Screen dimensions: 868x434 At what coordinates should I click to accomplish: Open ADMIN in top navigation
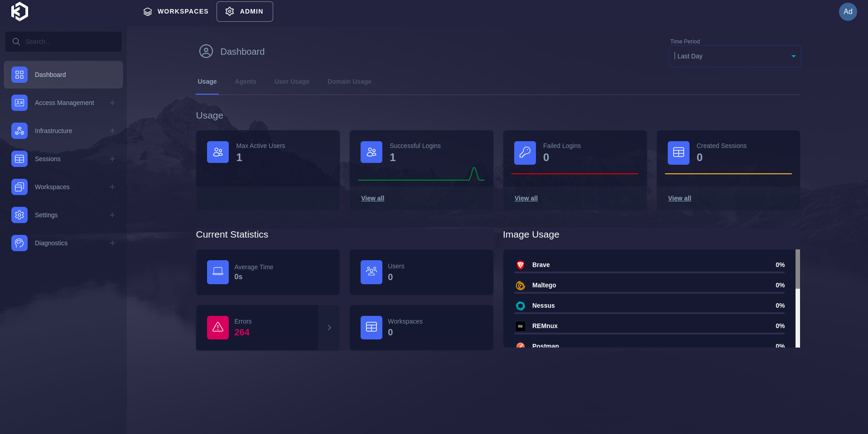(x=245, y=11)
